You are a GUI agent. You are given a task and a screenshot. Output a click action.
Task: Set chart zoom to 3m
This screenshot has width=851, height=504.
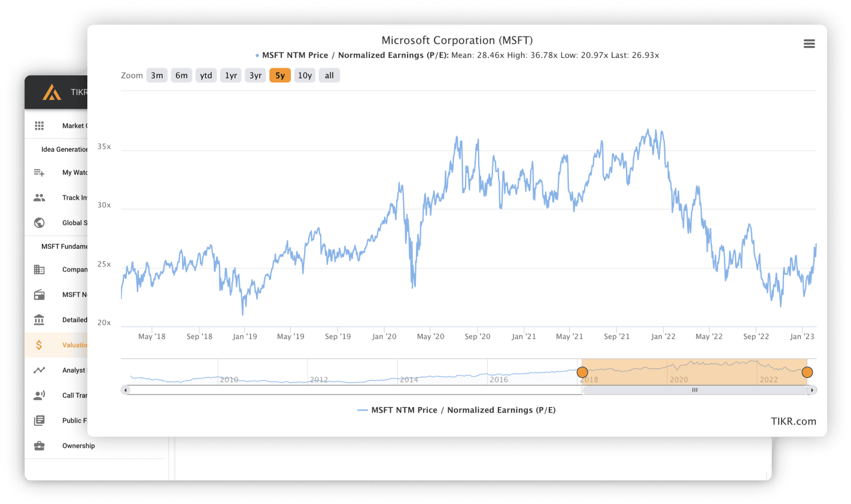pyautogui.click(x=157, y=75)
